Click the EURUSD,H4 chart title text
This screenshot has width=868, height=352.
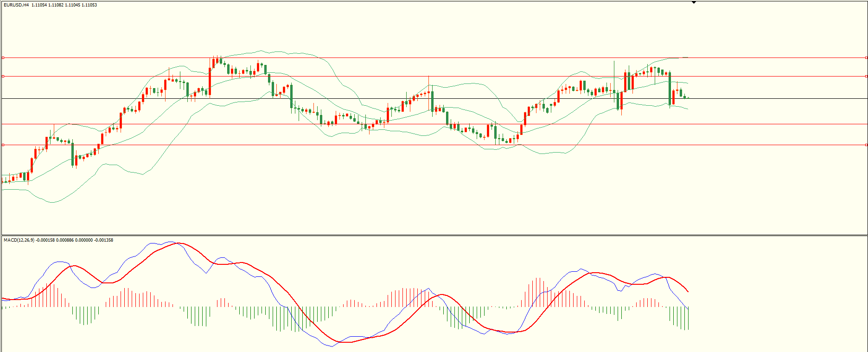click(16, 5)
